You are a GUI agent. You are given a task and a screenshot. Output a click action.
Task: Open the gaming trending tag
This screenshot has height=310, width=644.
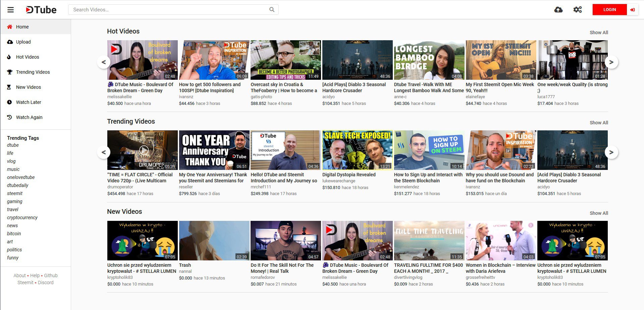click(15, 201)
